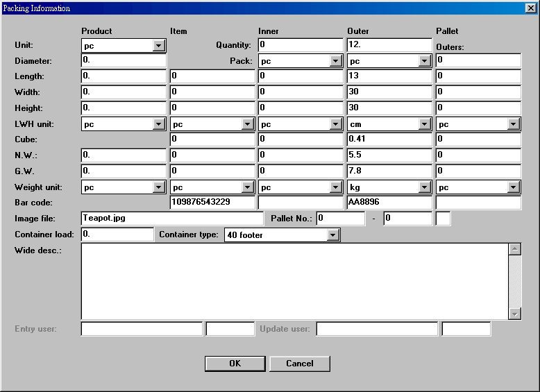Click the Image file field containing Teapot.jpg
The width and height of the screenshot is (540, 392).
[x=172, y=219]
